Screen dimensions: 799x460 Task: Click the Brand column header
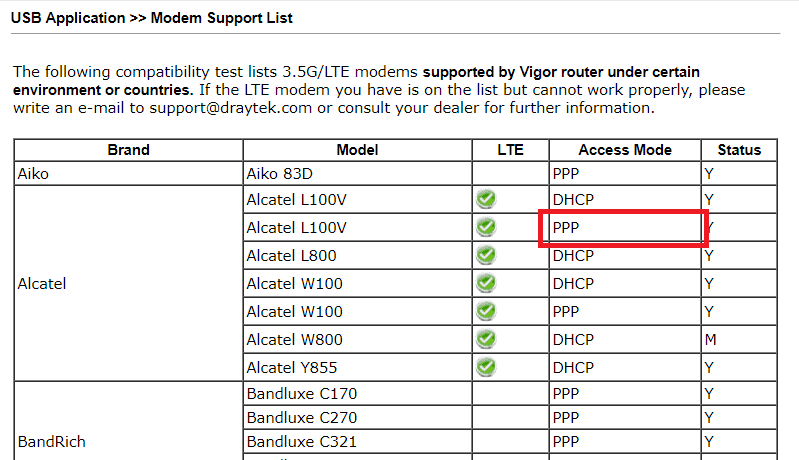click(x=128, y=150)
